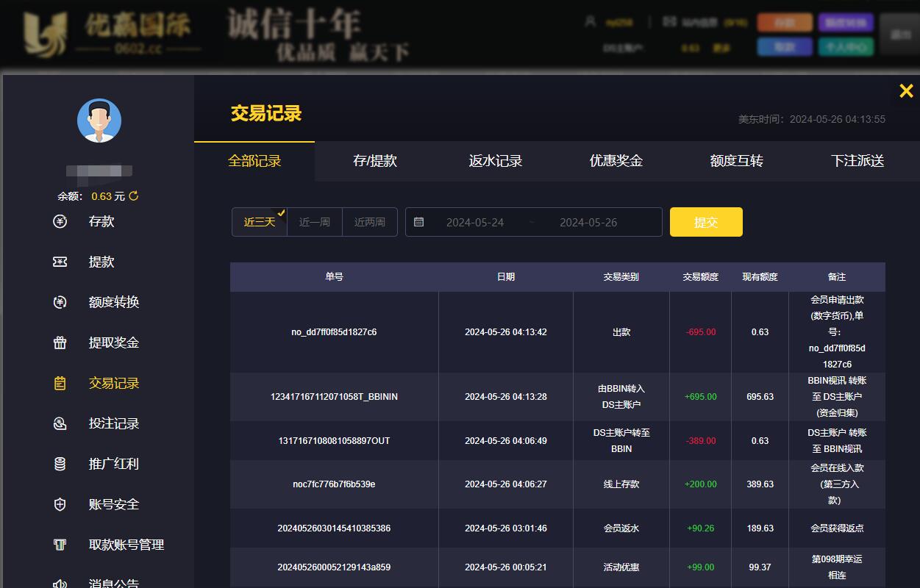Refresh balance using the circular arrow icon

pos(134,196)
